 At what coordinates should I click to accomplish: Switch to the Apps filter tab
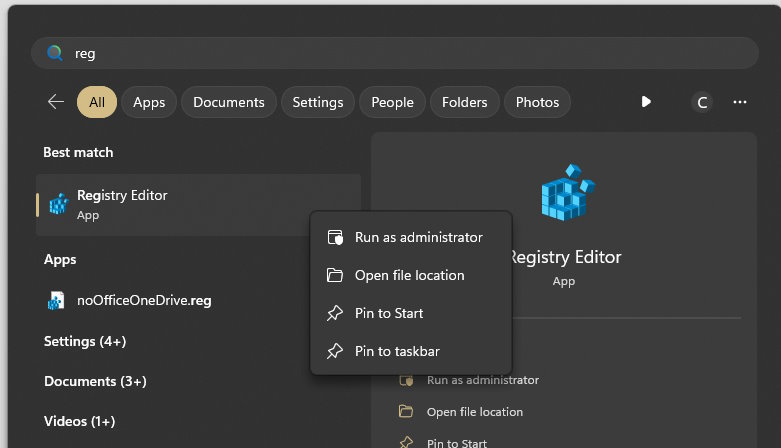[x=149, y=102]
